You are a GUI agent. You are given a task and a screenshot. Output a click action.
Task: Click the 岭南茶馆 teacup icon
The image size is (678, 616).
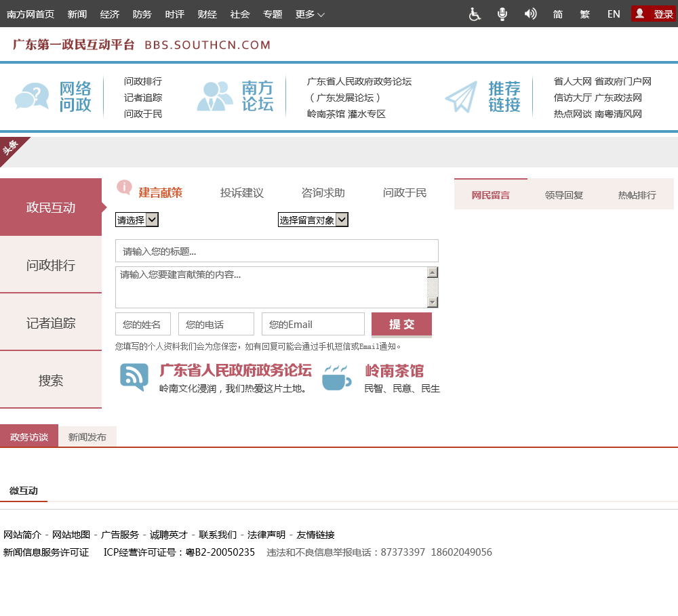pos(336,377)
